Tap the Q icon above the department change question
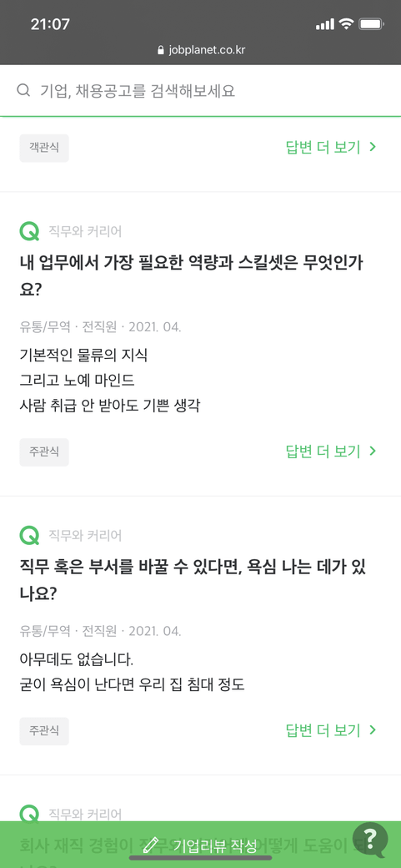Screen dimensions: 401x868 [29, 535]
